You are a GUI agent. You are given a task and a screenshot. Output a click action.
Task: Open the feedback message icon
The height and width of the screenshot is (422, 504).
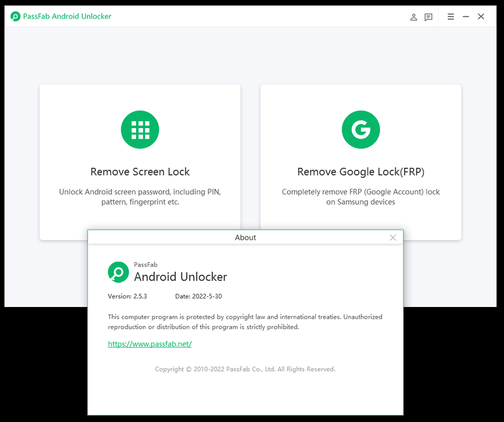click(x=428, y=17)
